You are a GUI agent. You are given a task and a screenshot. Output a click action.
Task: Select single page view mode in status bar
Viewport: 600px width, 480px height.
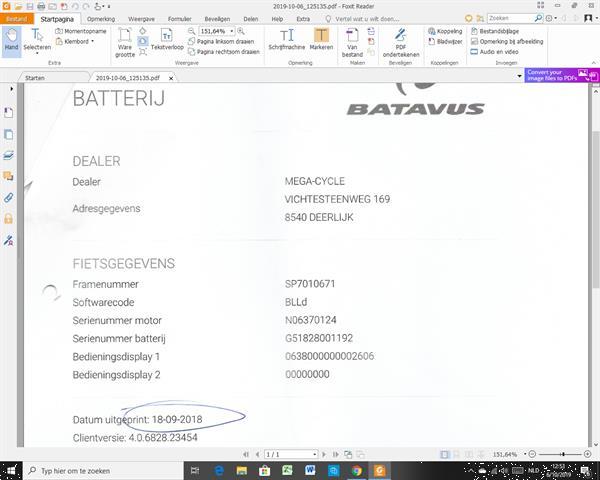click(x=444, y=454)
